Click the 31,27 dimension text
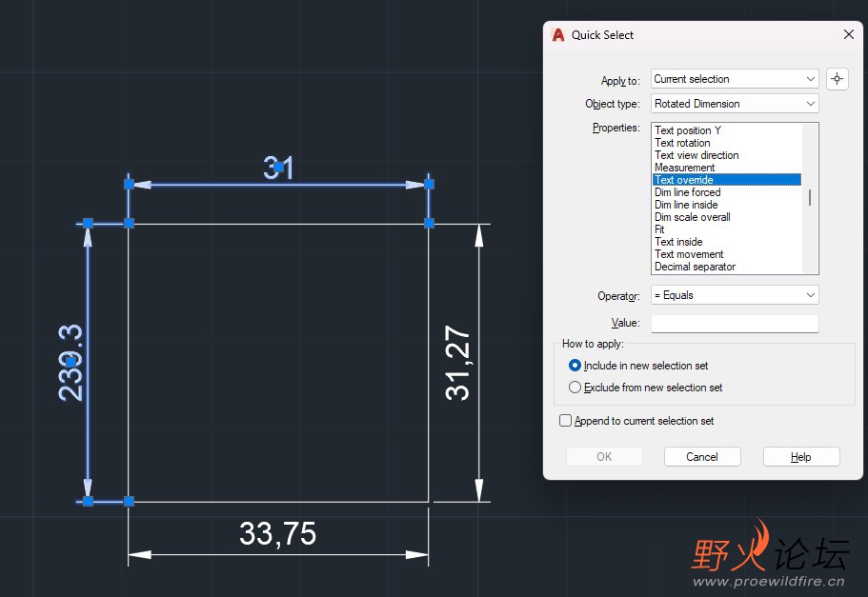 click(x=457, y=363)
